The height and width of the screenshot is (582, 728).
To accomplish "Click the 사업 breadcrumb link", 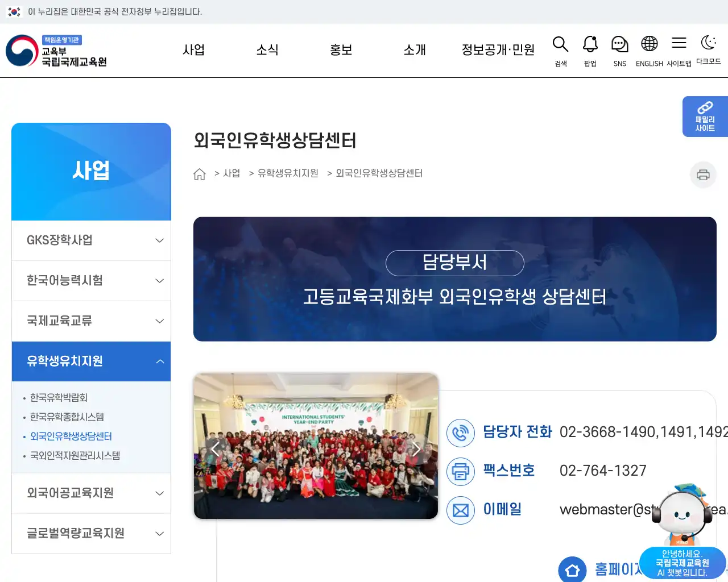I will [x=231, y=173].
